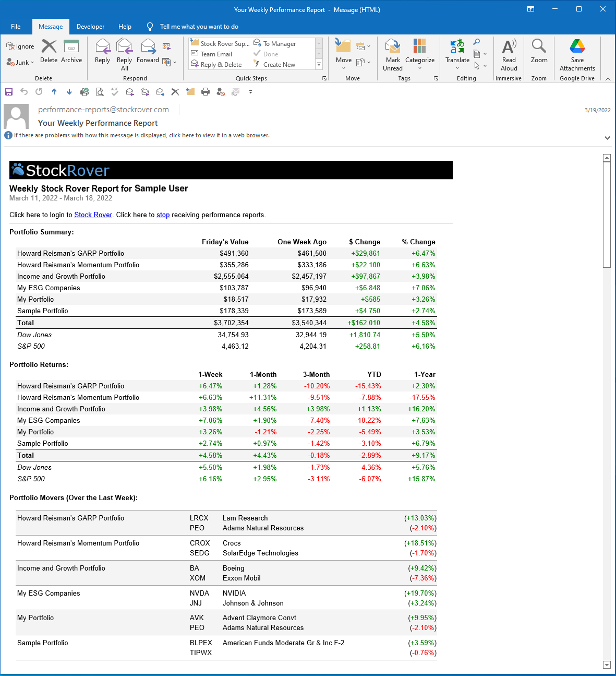The image size is (616, 676).
Task: Click the NVDA ticker symbol
Action: 200,593
